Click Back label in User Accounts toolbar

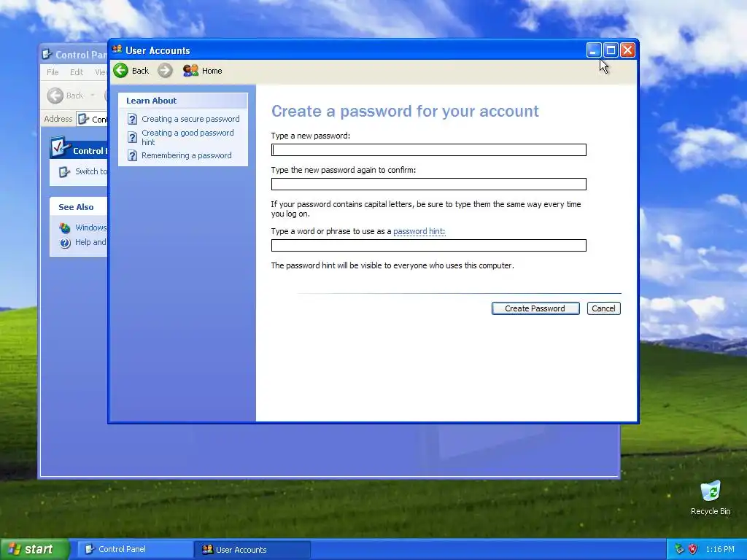coord(140,71)
